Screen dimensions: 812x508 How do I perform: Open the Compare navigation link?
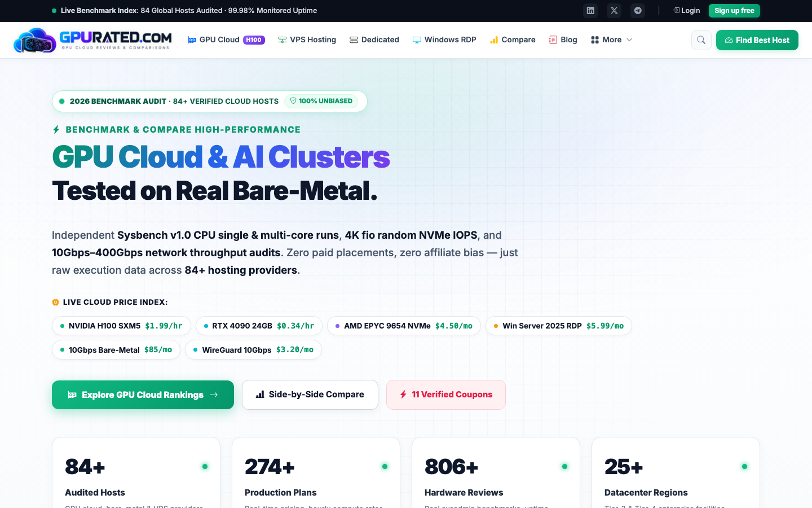513,40
